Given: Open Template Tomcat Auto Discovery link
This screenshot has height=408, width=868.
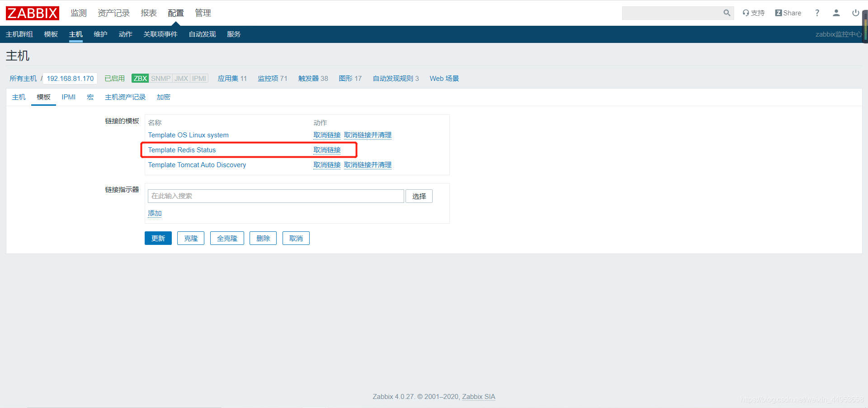Looking at the screenshot, I should point(197,165).
